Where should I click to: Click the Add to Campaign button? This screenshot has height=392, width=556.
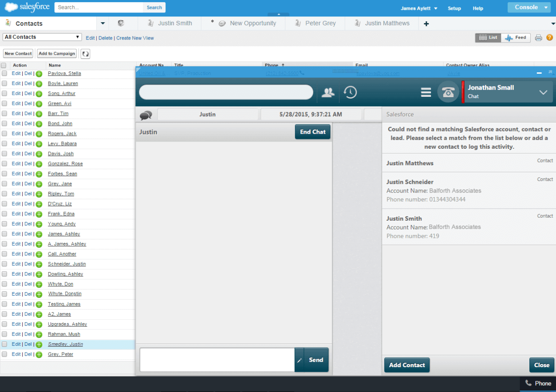coord(57,54)
